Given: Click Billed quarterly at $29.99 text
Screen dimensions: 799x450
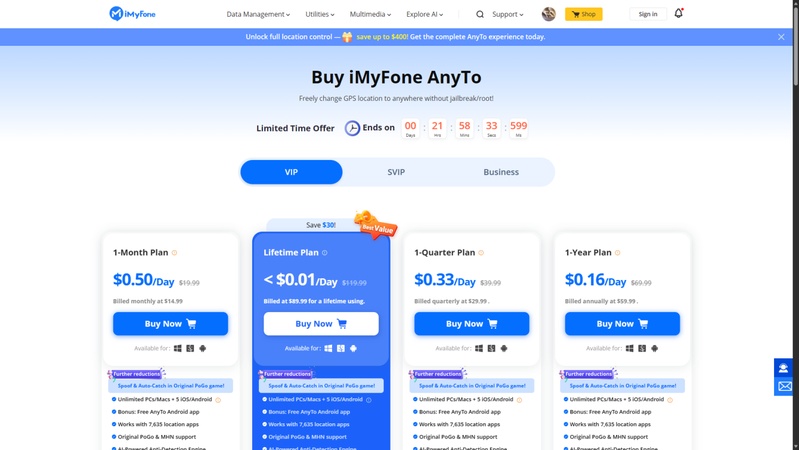Looking at the screenshot, I should (x=452, y=301).
